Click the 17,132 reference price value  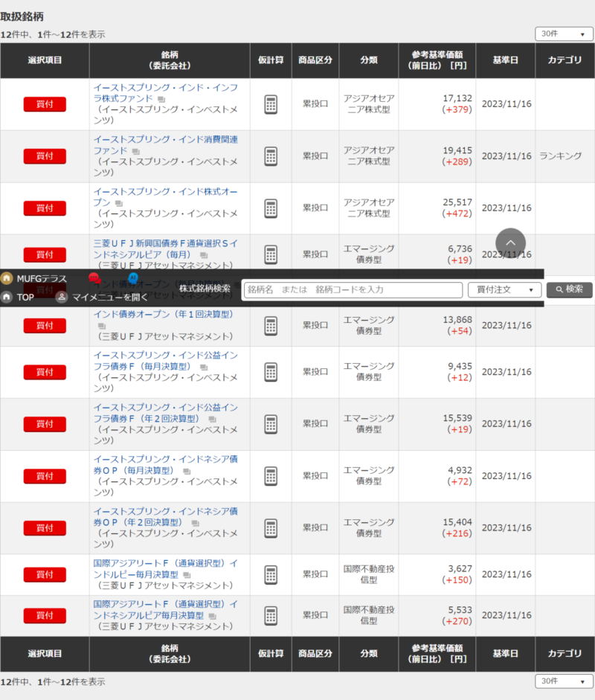tap(457, 98)
